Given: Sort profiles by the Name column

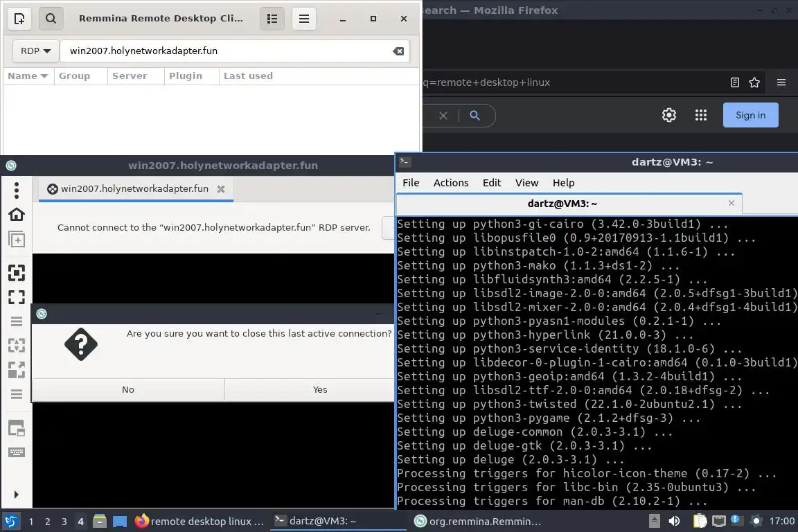Looking at the screenshot, I should click(28, 76).
